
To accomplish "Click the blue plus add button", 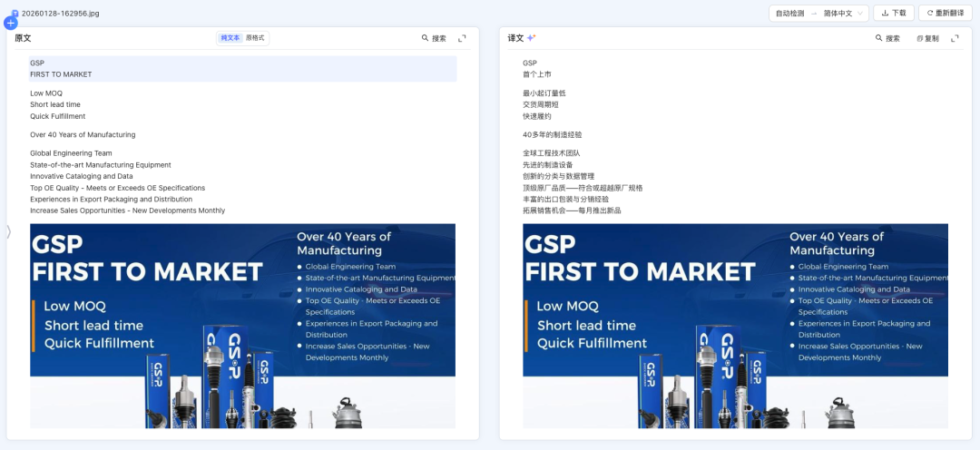I will pyautogui.click(x=11, y=23).
